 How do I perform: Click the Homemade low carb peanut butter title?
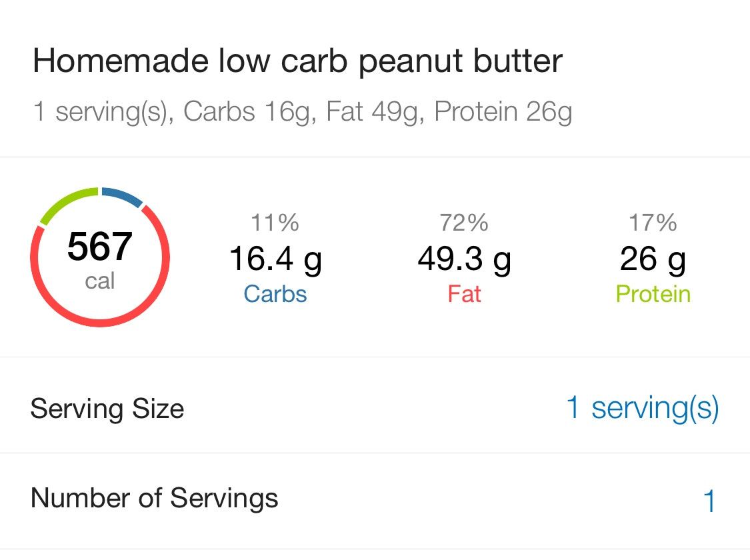click(297, 61)
